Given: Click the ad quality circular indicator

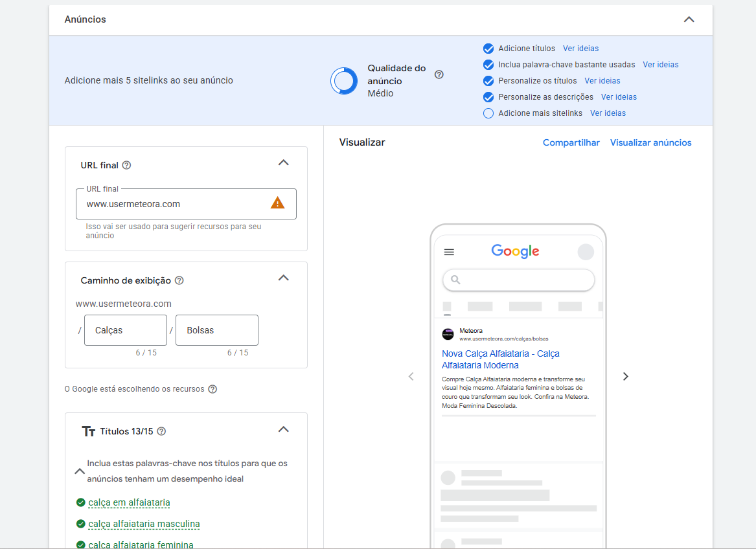Looking at the screenshot, I should 344,80.
